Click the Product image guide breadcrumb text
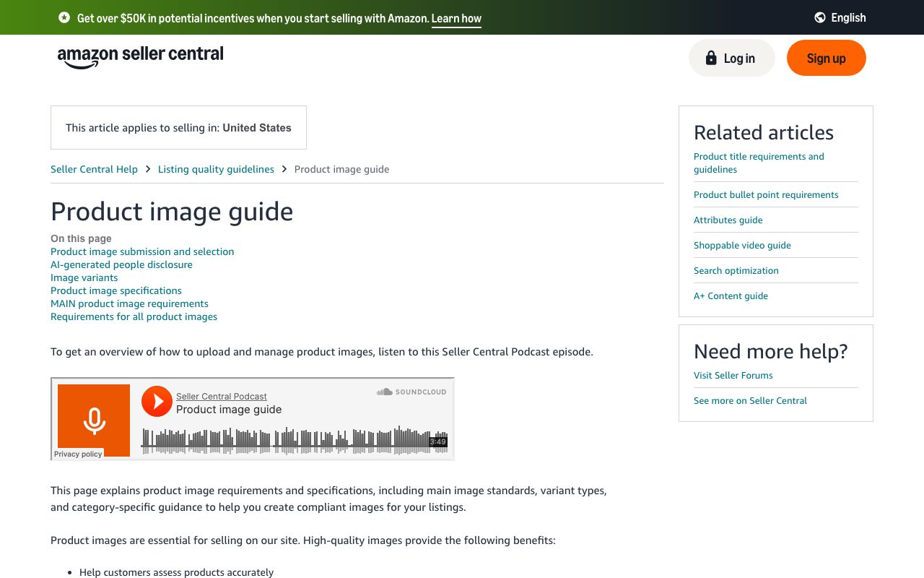This screenshot has width=924, height=578. point(341,169)
